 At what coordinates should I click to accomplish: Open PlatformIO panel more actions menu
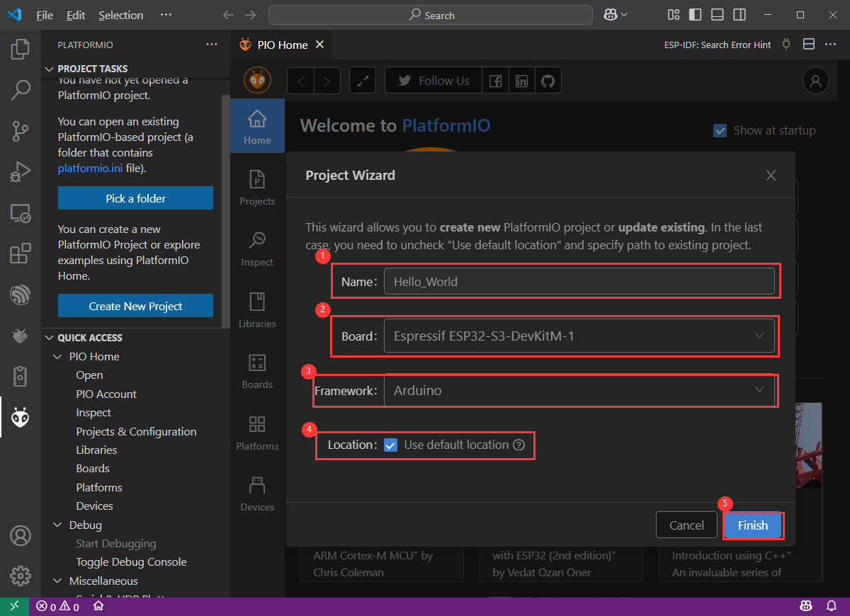[212, 45]
